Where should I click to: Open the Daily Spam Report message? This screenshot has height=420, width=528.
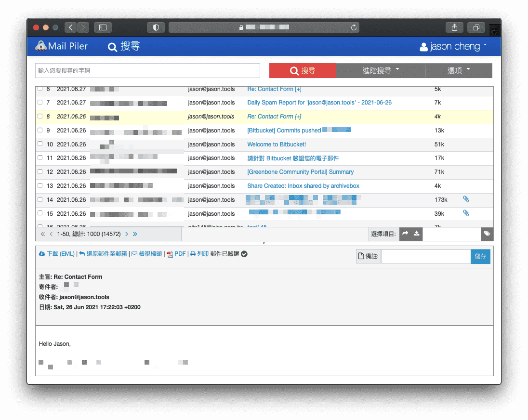[319, 103]
